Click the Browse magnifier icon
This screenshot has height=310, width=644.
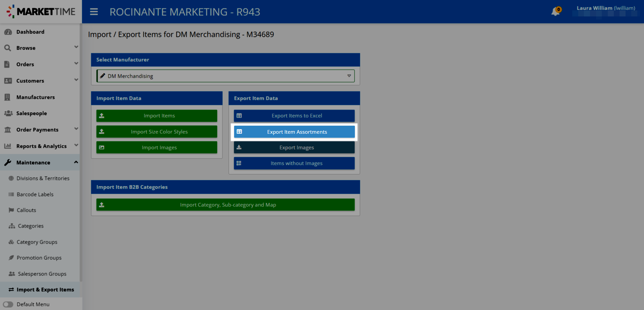pyautogui.click(x=8, y=48)
